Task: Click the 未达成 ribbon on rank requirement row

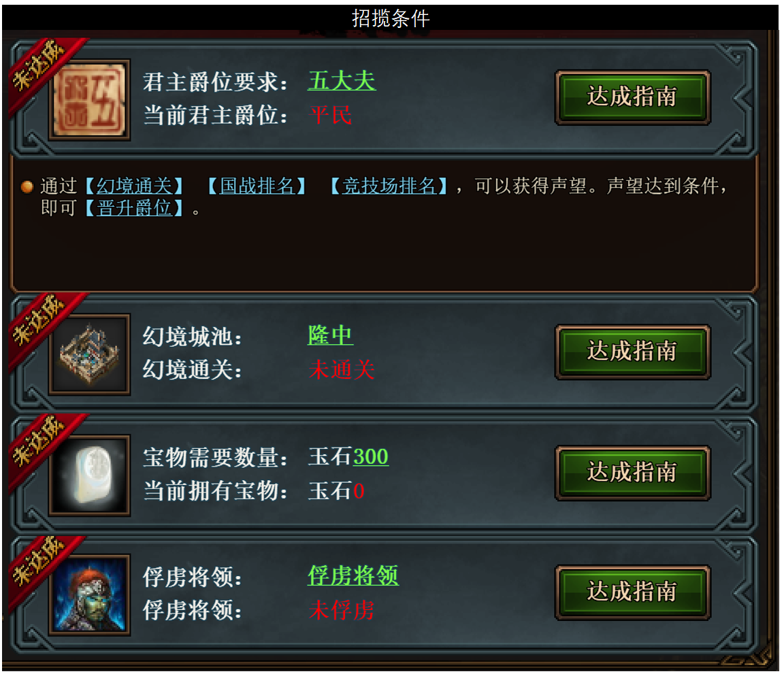Action: point(41,69)
